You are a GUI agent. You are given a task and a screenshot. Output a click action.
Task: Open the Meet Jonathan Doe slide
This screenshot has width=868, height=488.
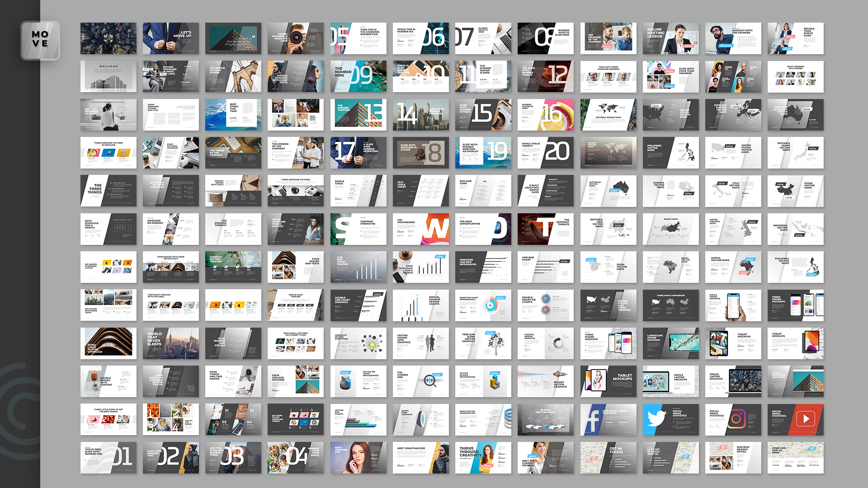click(x=420, y=457)
